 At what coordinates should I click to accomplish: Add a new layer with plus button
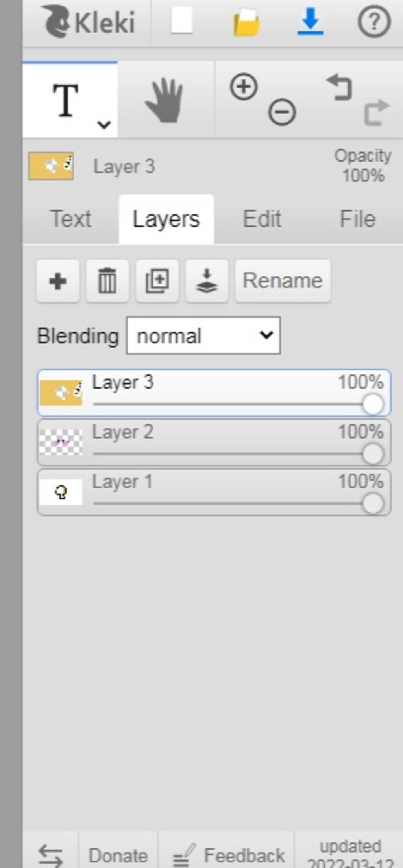tap(58, 281)
